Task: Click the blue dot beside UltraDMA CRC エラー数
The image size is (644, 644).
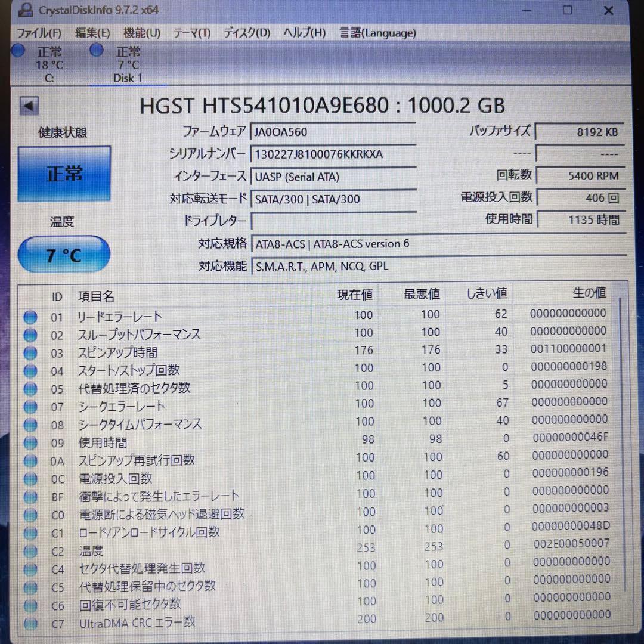Action: [30, 624]
